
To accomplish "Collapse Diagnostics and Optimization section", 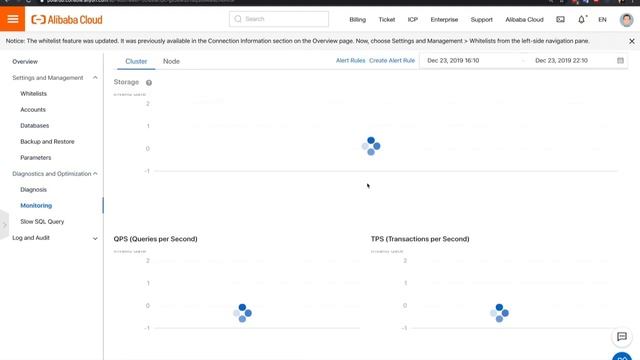I will [95, 173].
